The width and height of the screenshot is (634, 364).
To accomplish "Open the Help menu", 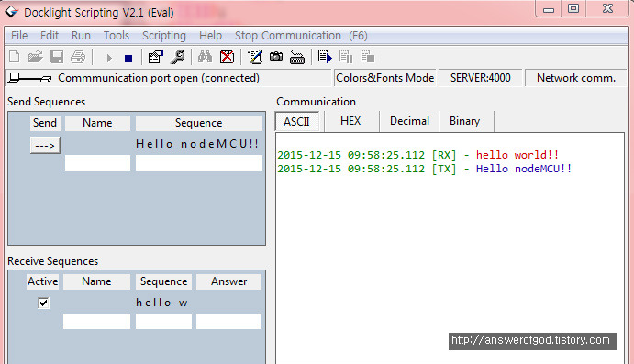I will click(x=210, y=36).
